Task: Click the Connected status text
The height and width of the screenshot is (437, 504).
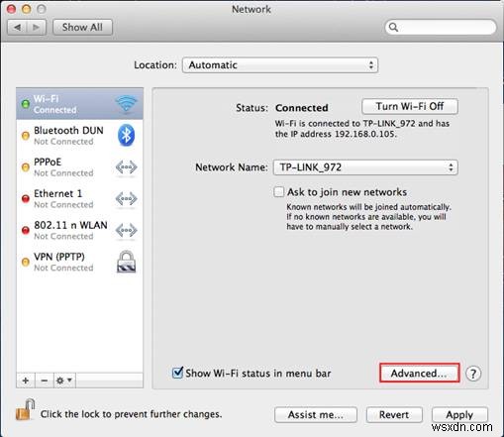Action: click(302, 108)
